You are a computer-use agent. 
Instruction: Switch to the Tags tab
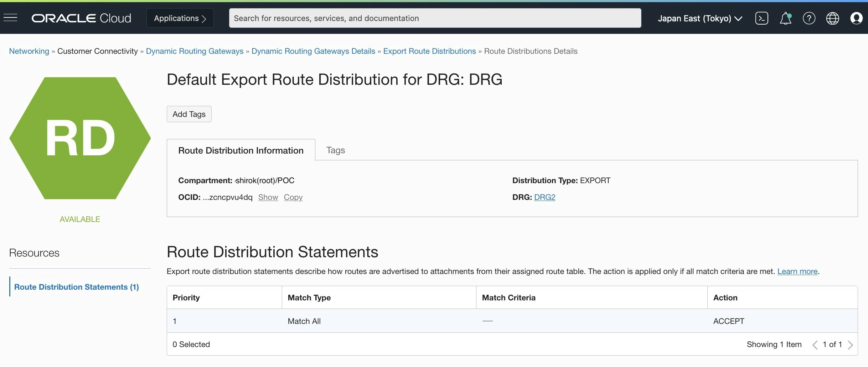coord(335,150)
